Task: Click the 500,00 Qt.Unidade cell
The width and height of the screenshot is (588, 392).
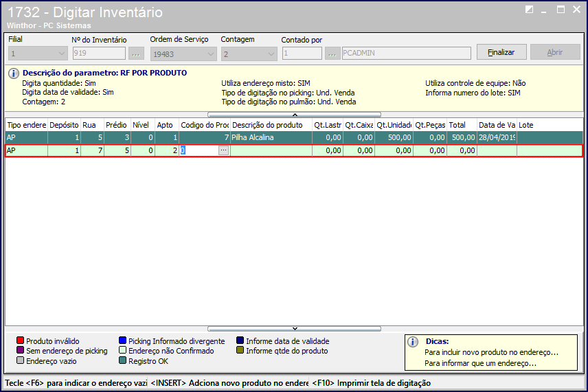Action: tap(394, 137)
